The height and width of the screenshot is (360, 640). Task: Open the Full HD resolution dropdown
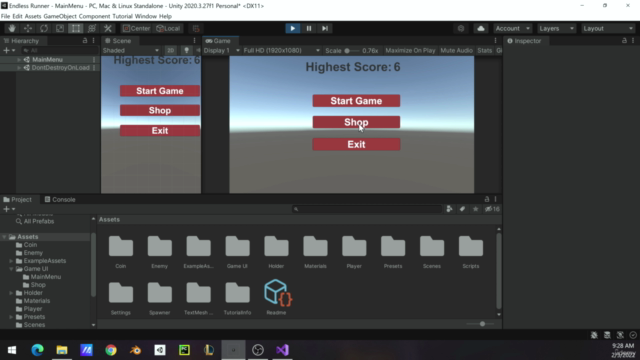(x=282, y=50)
